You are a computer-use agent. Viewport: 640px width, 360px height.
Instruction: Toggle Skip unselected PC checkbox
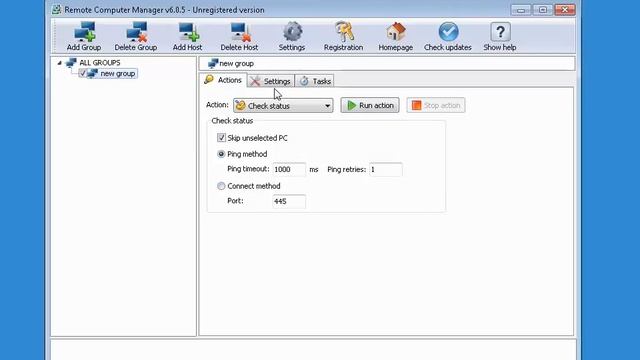[x=221, y=138]
